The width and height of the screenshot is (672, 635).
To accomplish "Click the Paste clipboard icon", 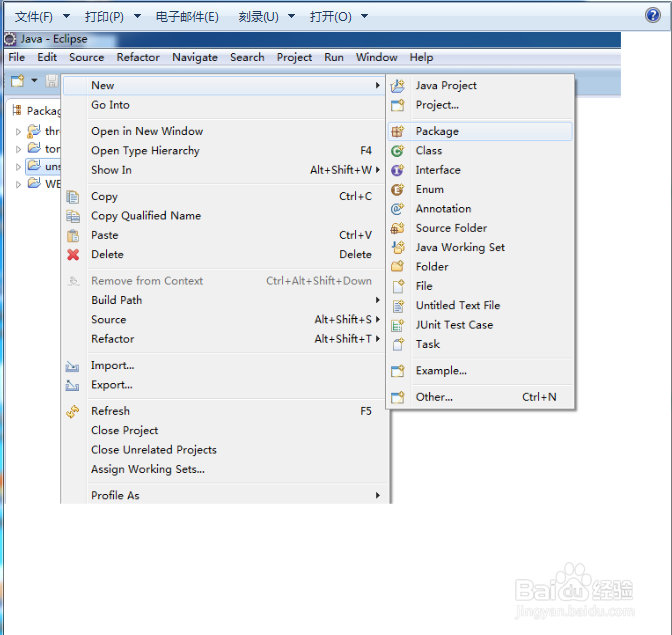I will pyautogui.click(x=73, y=235).
